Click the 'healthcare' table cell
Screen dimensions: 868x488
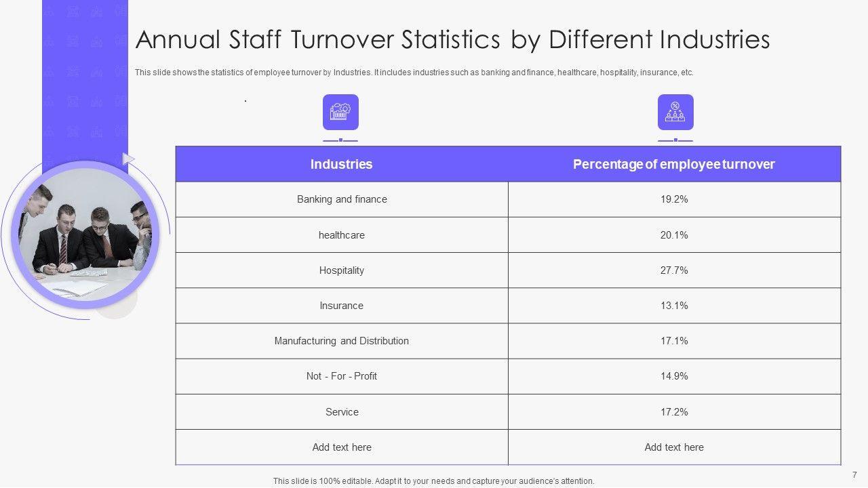342,235
